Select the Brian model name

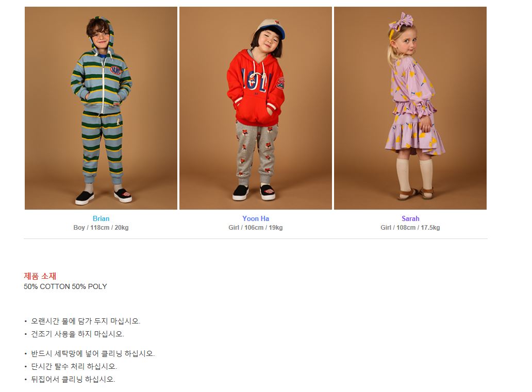click(x=101, y=219)
